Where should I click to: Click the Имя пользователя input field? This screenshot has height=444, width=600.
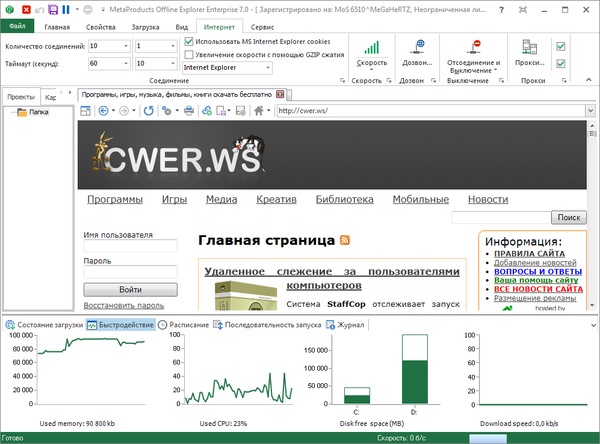click(x=130, y=247)
